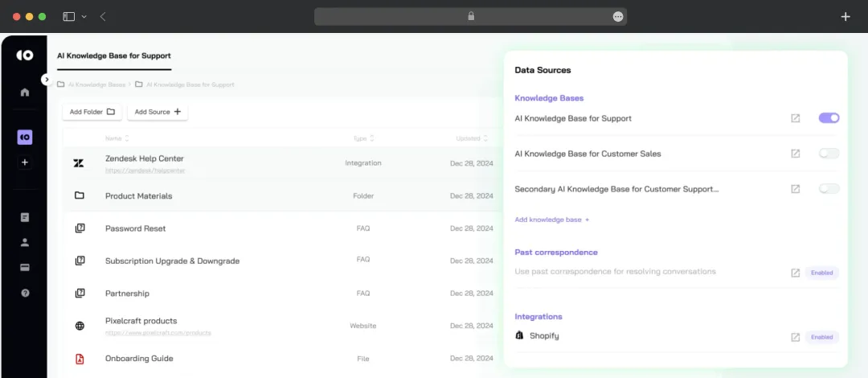Enable AI Knowledge Base for Customer Sales toggle
Screen dimensions: 868x378
pyautogui.click(x=829, y=154)
